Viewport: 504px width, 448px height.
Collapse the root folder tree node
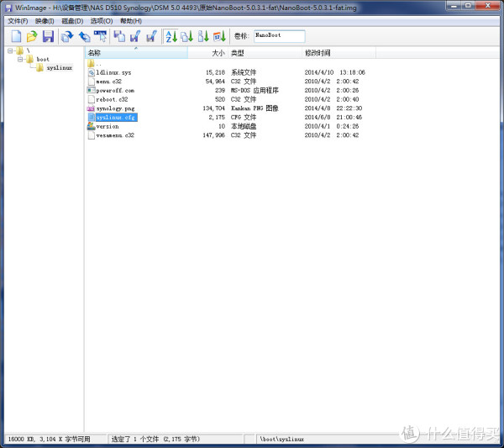click(x=9, y=51)
